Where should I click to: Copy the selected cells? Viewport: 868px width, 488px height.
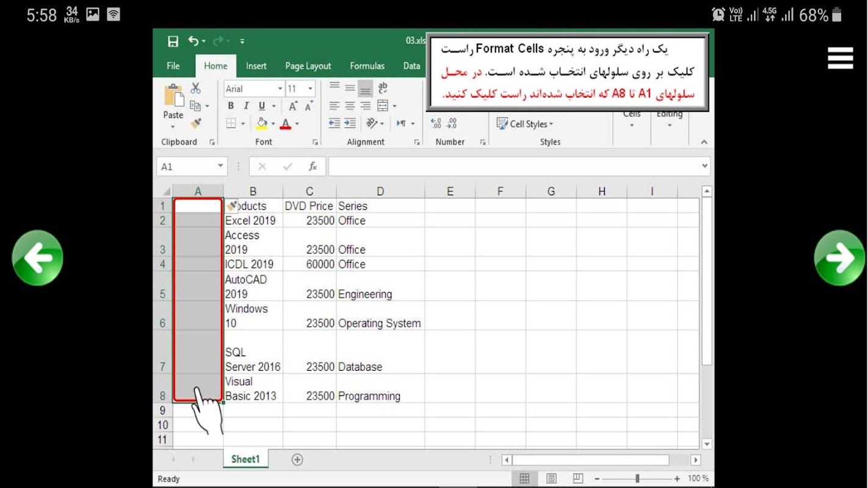(x=195, y=106)
